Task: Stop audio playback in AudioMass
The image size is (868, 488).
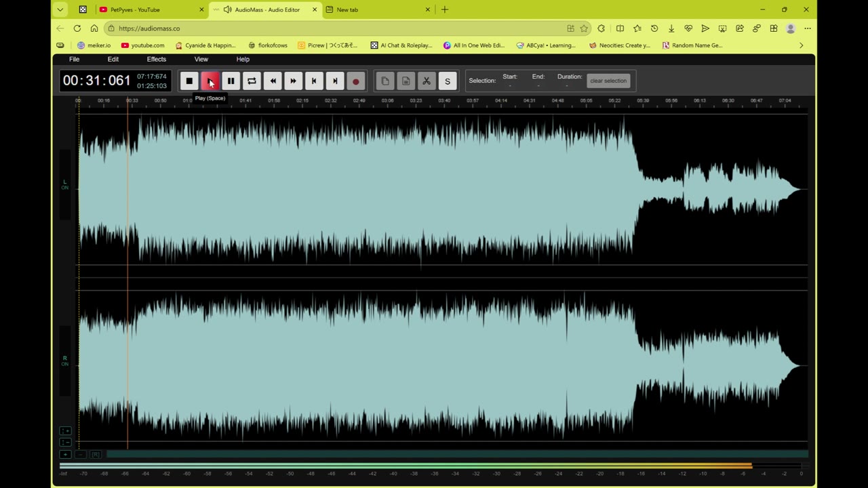Action: (189, 81)
